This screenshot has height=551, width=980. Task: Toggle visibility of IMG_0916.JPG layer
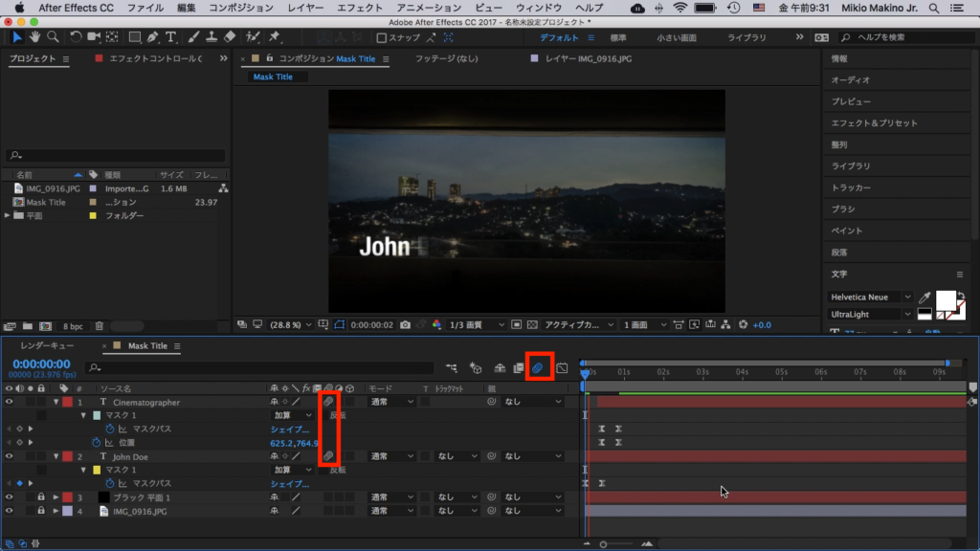9,512
